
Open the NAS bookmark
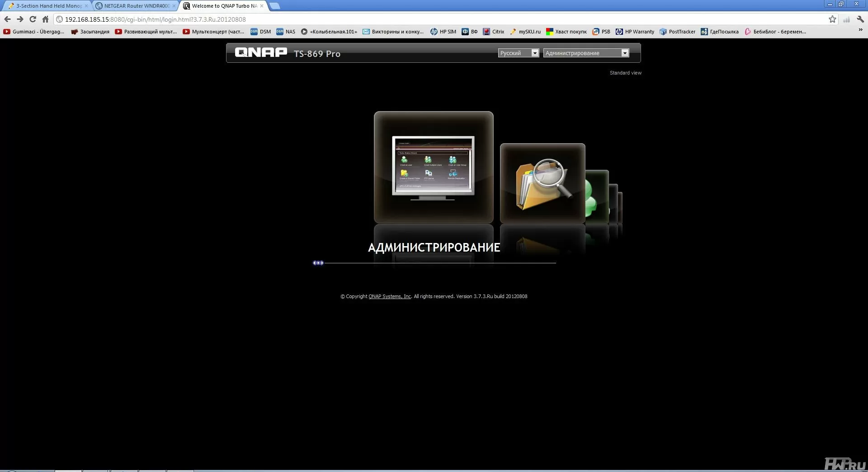tap(286, 32)
